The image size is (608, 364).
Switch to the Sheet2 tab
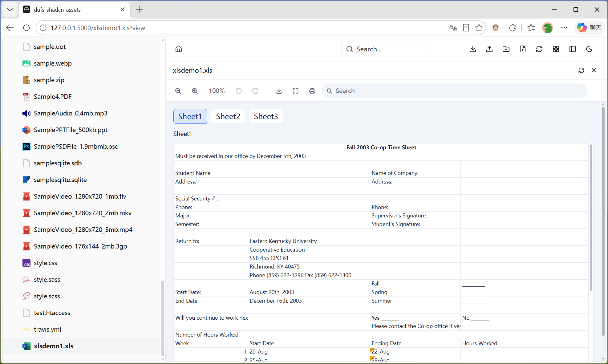point(228,116)
